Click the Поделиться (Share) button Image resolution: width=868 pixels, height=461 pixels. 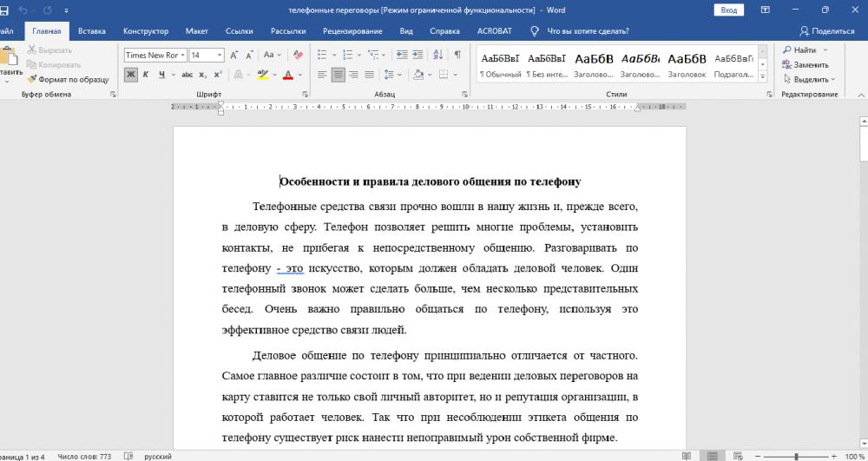point(825,30)
